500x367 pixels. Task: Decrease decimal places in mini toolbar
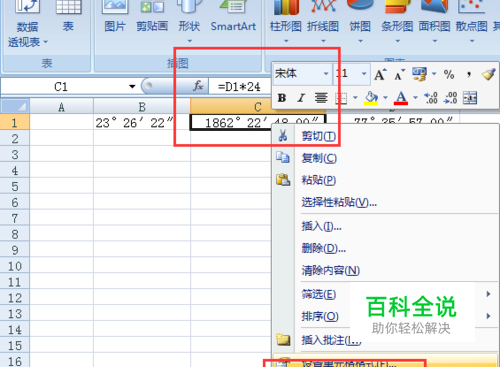click(x=450, y=98)
